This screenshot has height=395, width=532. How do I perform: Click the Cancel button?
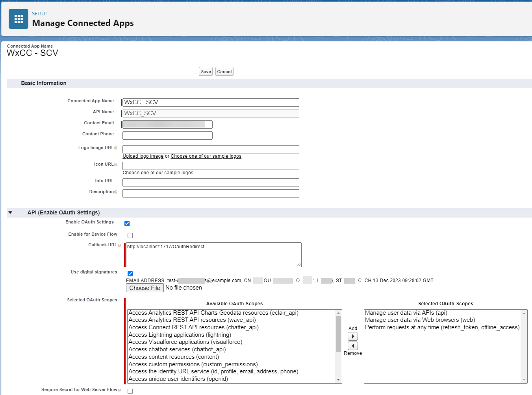pos(224,72)
